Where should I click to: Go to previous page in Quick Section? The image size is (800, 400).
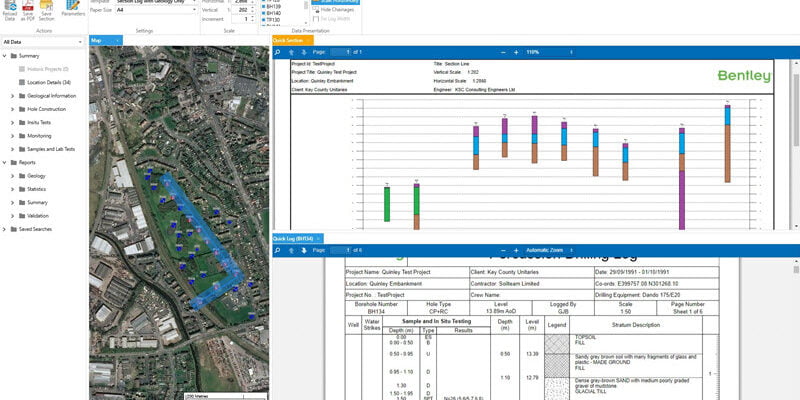pyautogui.click(x=291, y=51)
